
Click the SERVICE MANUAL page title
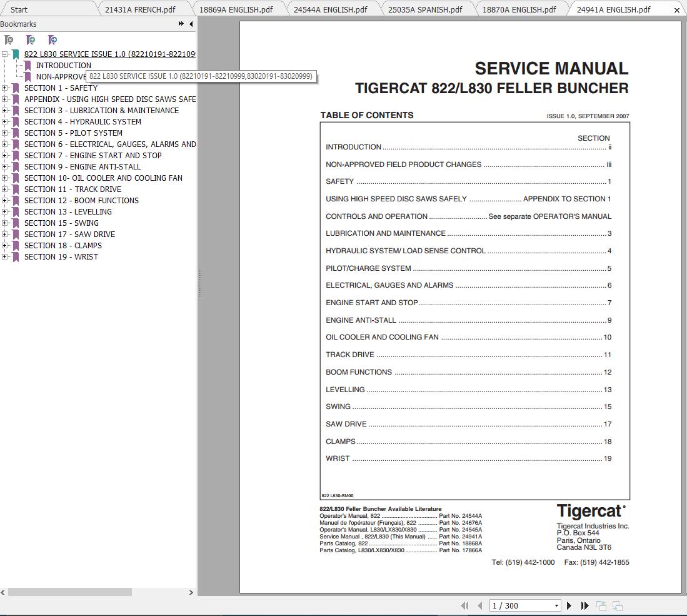click(551, 68)
